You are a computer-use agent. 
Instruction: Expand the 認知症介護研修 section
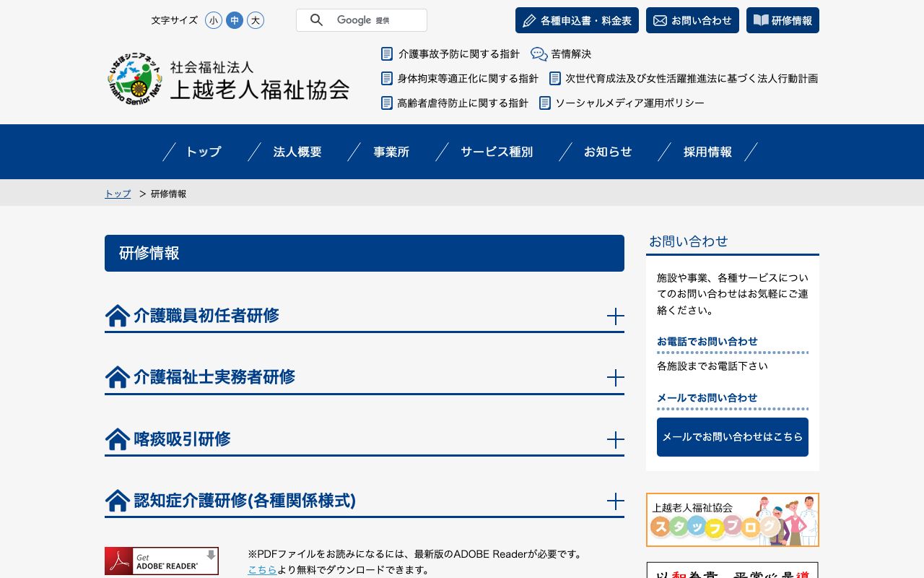point(616,501)
